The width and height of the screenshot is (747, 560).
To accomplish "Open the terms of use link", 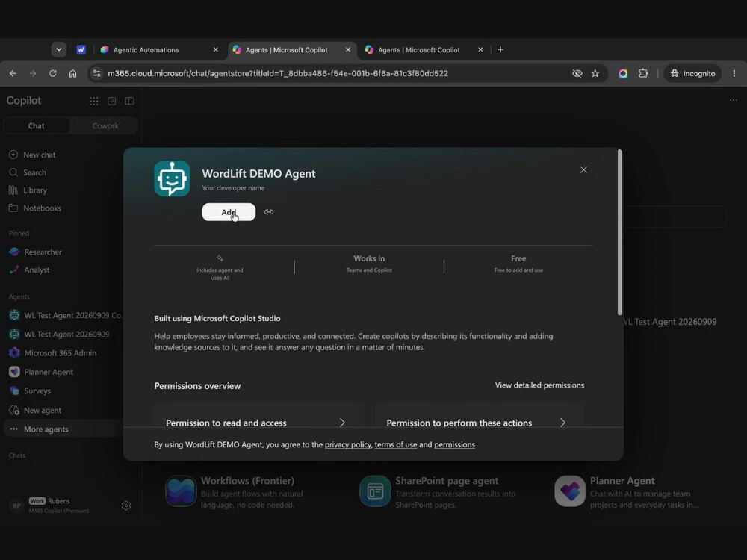I will click(395, 444).
